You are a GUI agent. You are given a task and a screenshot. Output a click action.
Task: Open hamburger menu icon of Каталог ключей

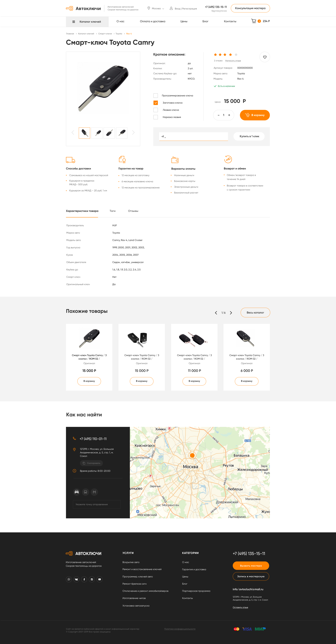74,22
